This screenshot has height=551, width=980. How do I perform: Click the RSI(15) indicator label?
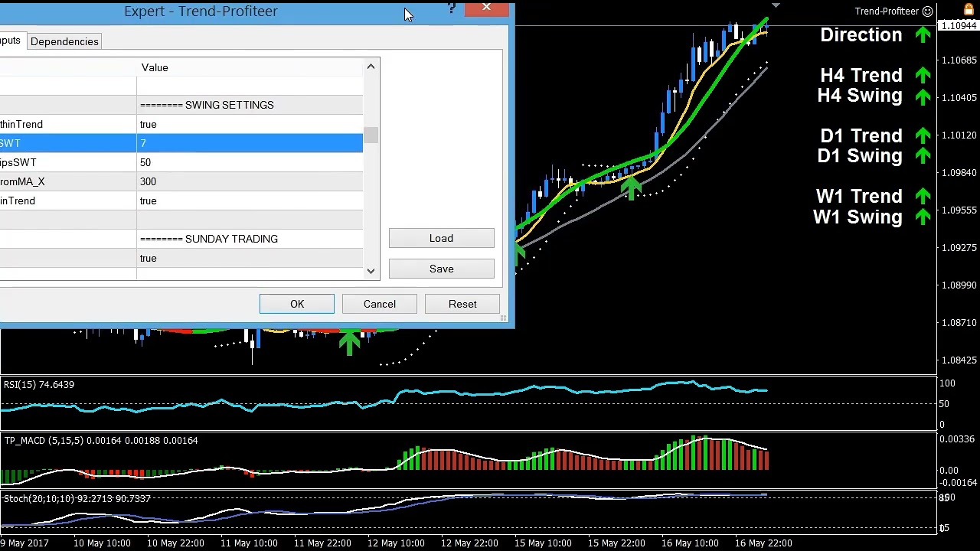[x=39, y=384]
